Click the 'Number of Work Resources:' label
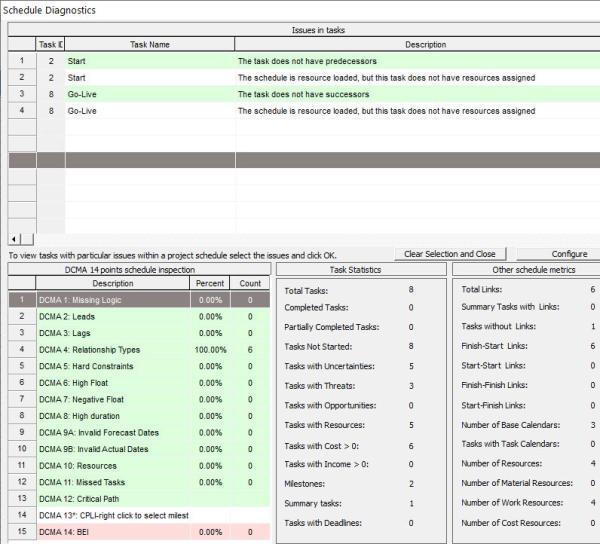This screenshot has width=600, height=544. pyautogui.click(x=512, y=503)
